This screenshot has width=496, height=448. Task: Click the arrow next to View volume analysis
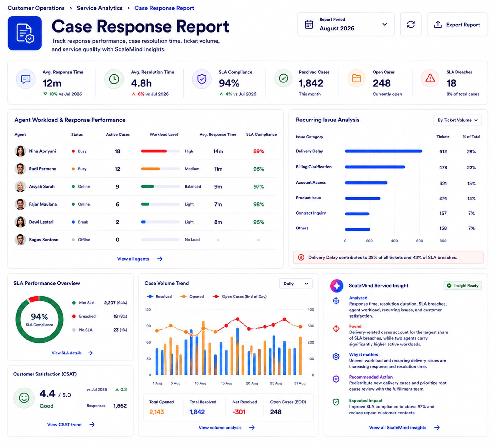[252, 428]
